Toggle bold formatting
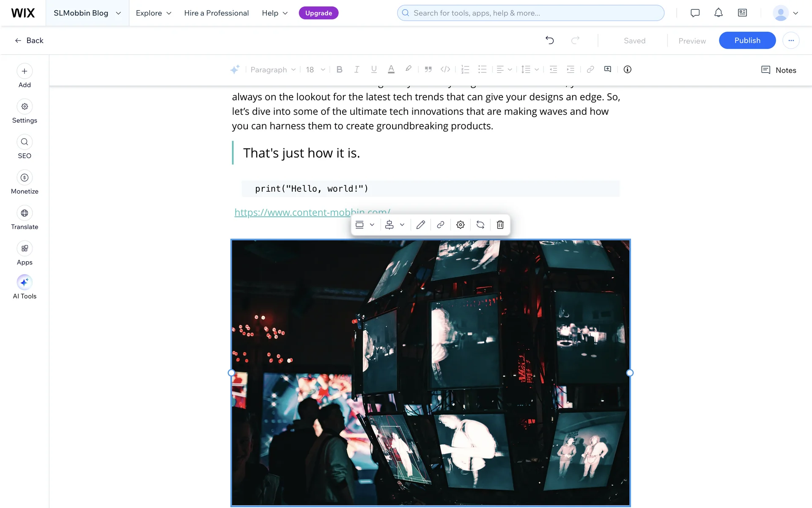Image resolution: width=812 pixels, height=508 pixels. click(339, 69)
